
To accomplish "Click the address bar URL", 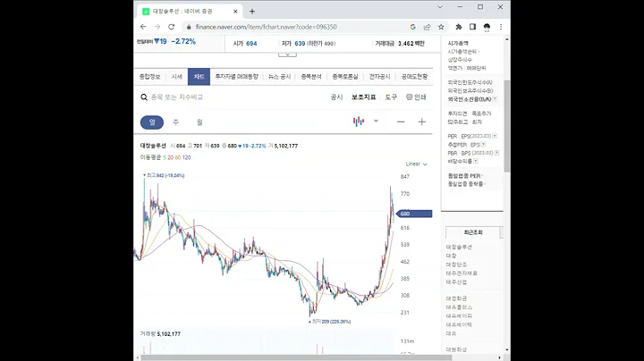I will pyautogui.click(x=267, y=27).
